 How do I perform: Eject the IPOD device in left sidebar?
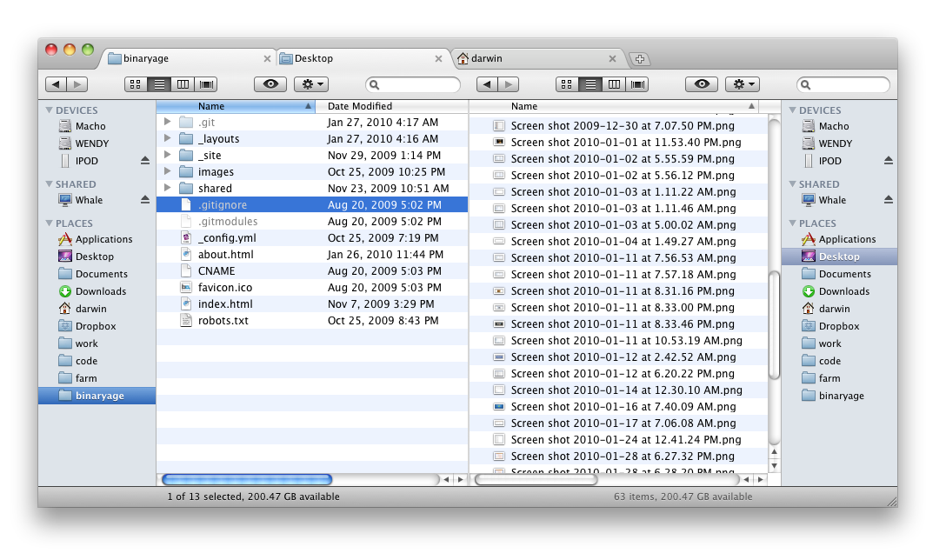[145, 161]
